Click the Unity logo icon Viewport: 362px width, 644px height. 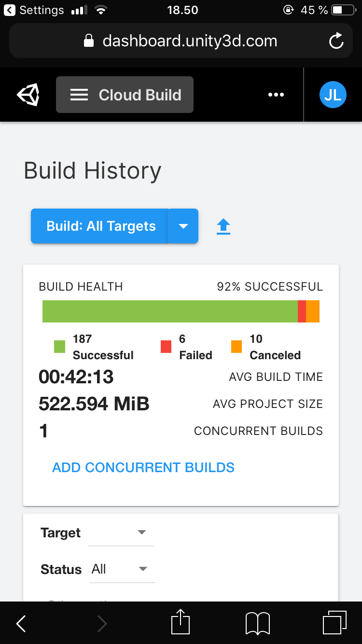[28, 95]
